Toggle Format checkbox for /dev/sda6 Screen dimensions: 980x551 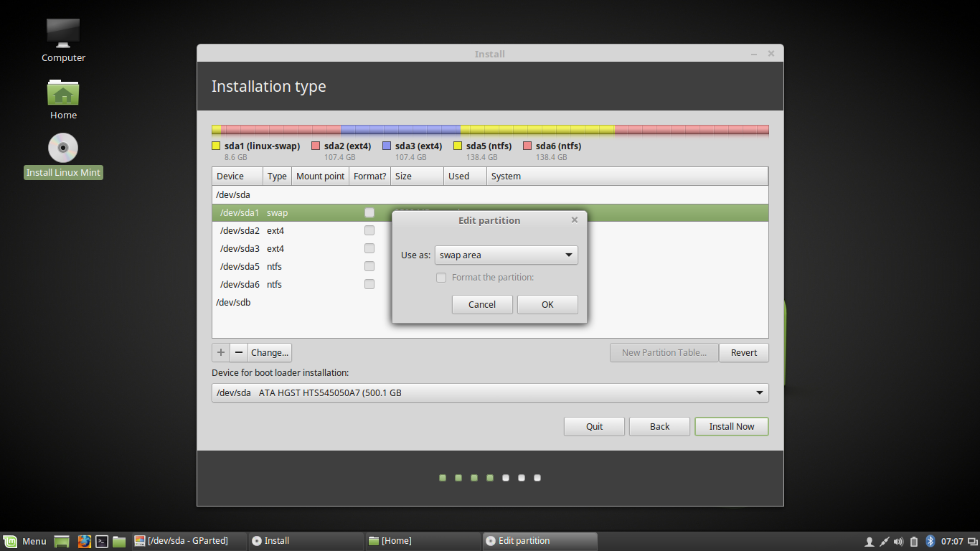tap(369, 284)
